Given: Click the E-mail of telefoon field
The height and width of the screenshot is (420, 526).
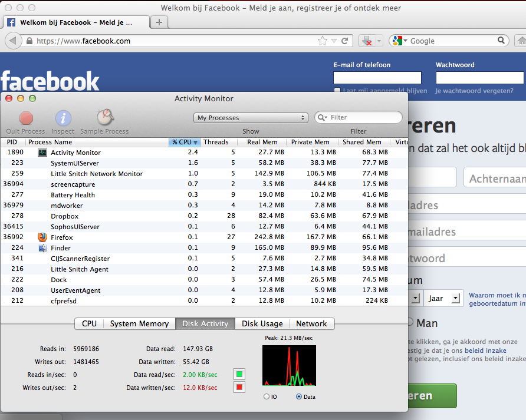Looking at the screenshot, I should coord(377,78).
